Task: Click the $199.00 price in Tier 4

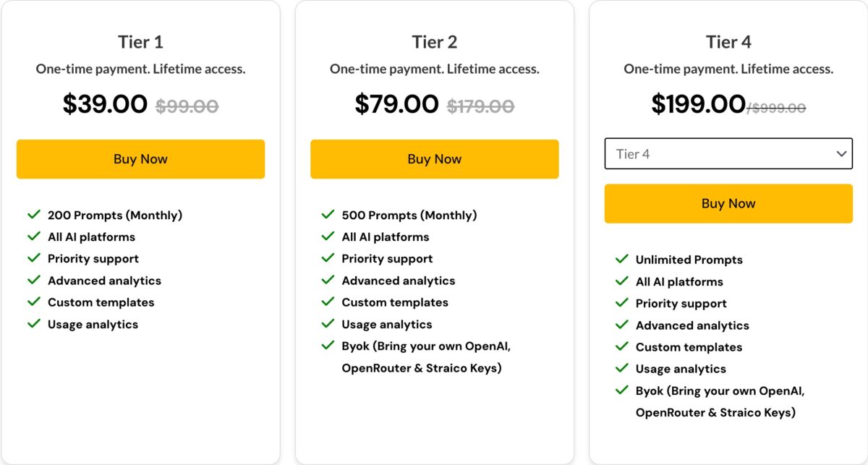Action: 698,104
